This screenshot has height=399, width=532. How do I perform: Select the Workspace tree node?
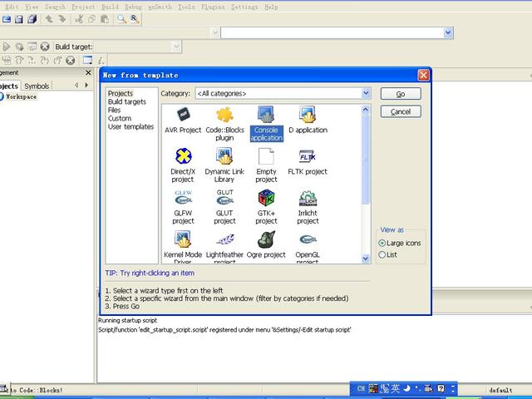[x=21, y=96]
